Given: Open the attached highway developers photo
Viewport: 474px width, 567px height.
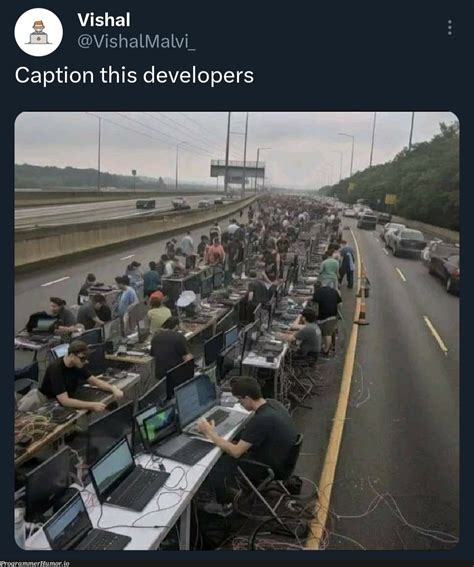Looking at the screenshot, I should click(x=237, y=331).
